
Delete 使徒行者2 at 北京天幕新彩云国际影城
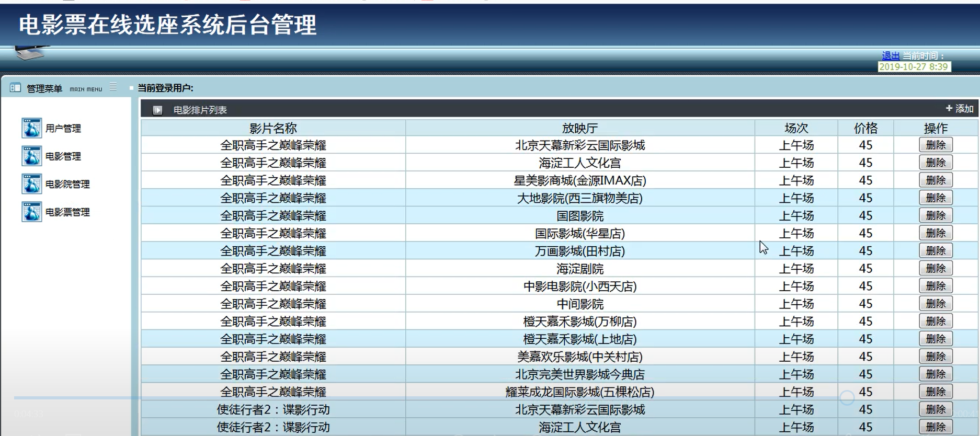point(936,409)
